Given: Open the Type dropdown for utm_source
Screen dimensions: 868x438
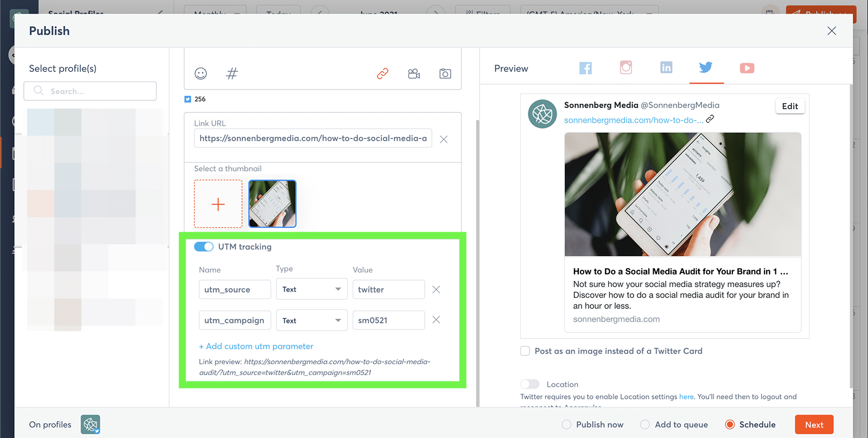Looking at the screenshot, I should click(312, 289).
